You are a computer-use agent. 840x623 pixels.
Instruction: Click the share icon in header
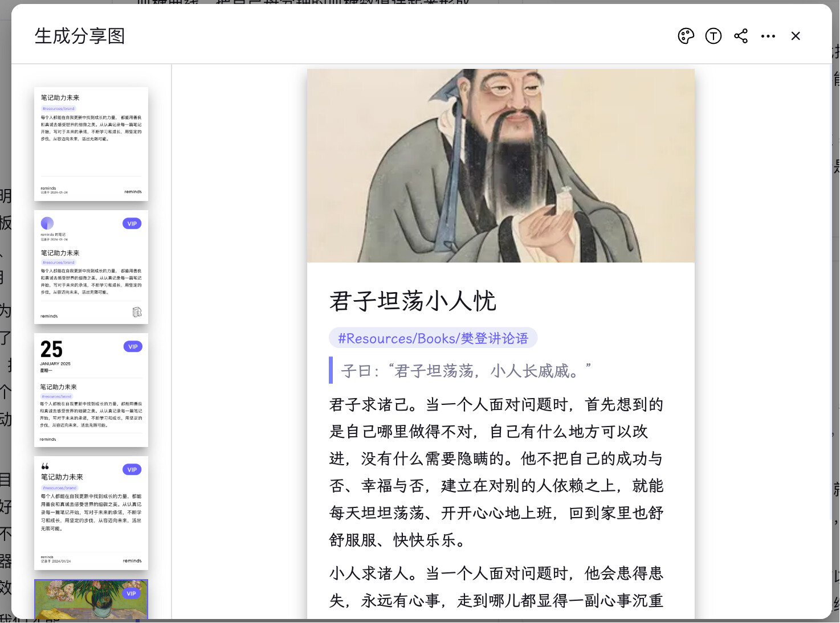pyautogui.click(x=741, y=36)
